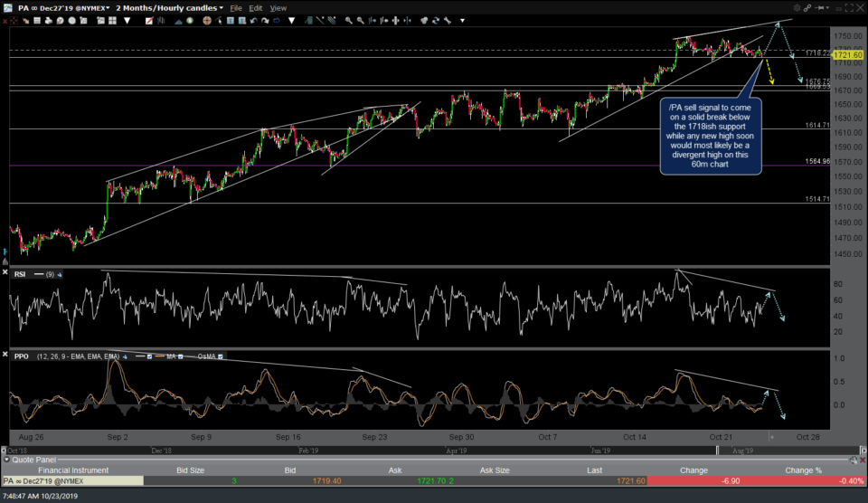
Task: Open the File menu
Action: coord(236,8)
